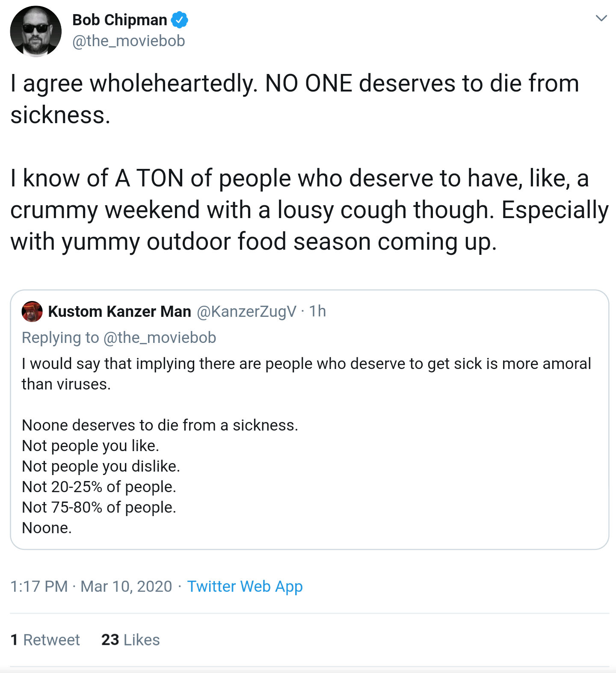Click the Mar 10, 2020 date
Screen dimensions: 616x673
point(126,586)
